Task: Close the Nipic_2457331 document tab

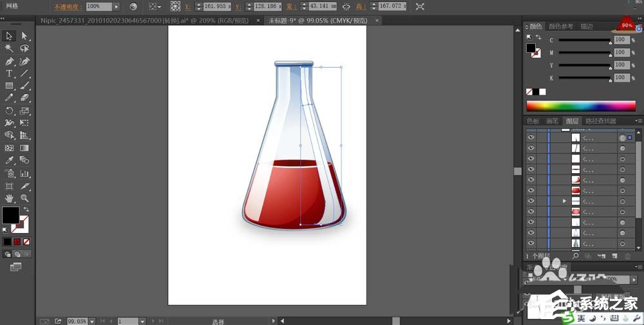Action: (x=258, y=20)
